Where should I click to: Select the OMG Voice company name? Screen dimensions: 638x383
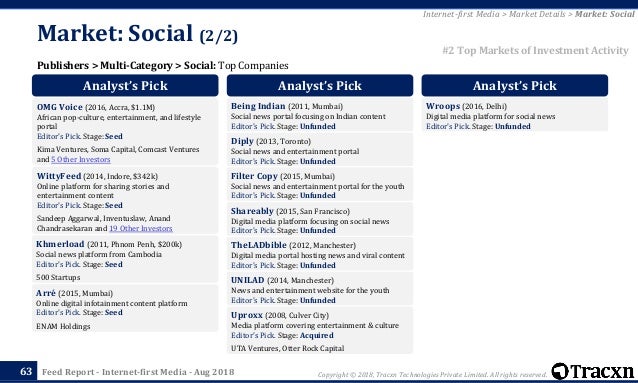(60, 107)
